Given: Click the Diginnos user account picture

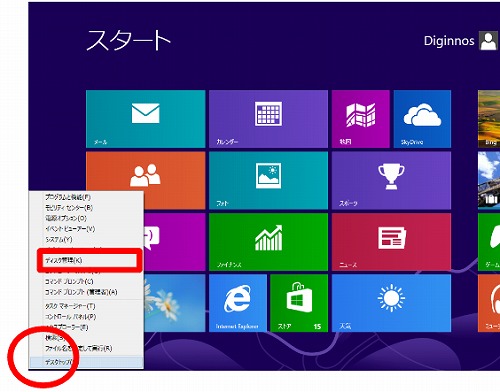Looking at the screenshot, I should pyautogui.click(x=488, y=41).
